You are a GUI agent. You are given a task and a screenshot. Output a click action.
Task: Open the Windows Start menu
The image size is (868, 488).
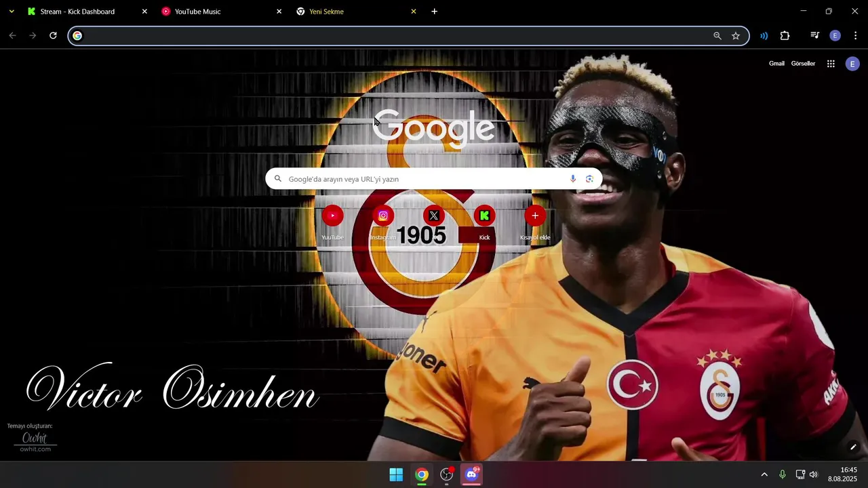(396, 474)
